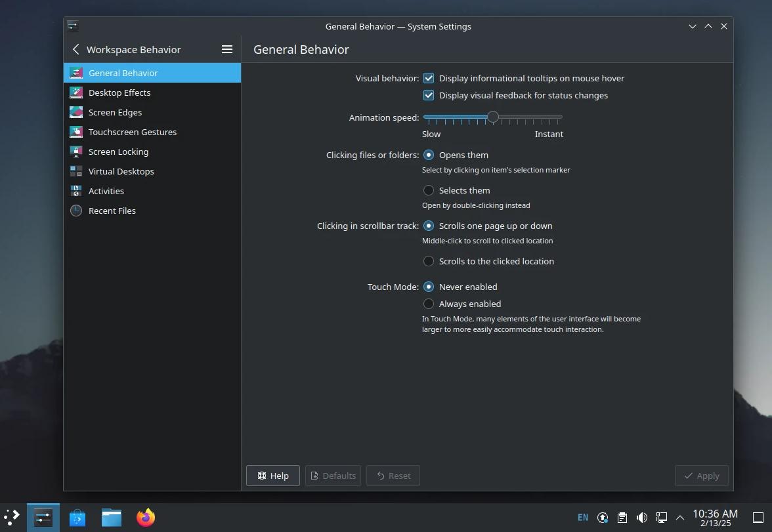
Task: Adjust the Animation speed slider handle
Action: point(493,117)
